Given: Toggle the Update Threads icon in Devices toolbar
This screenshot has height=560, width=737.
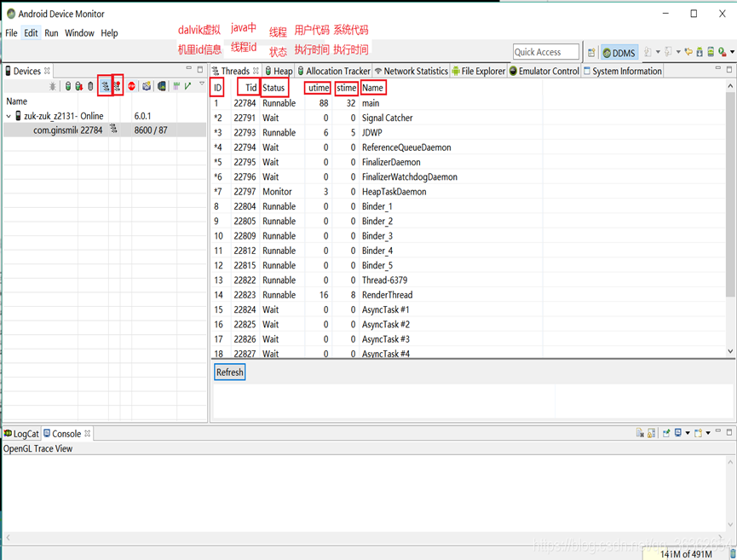Looking at the screenshot, I should coord(105,86).
